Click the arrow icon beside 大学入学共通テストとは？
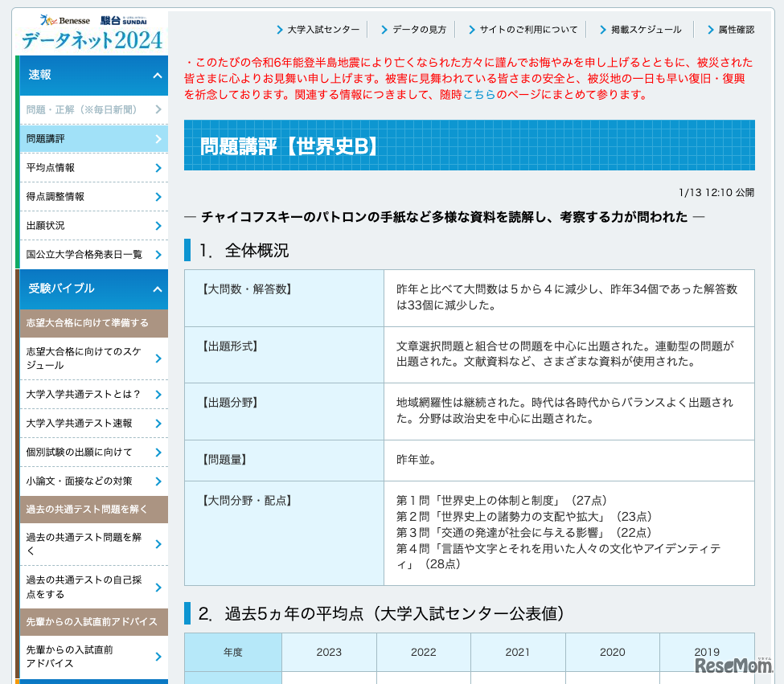The image size is (784, 684). coord(158,395)
